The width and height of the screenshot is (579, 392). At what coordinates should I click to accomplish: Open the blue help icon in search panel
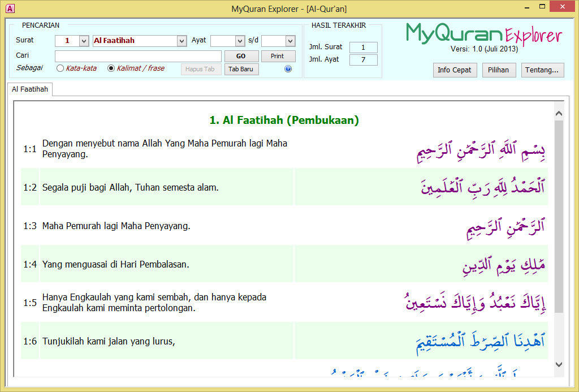click(288, 68)
